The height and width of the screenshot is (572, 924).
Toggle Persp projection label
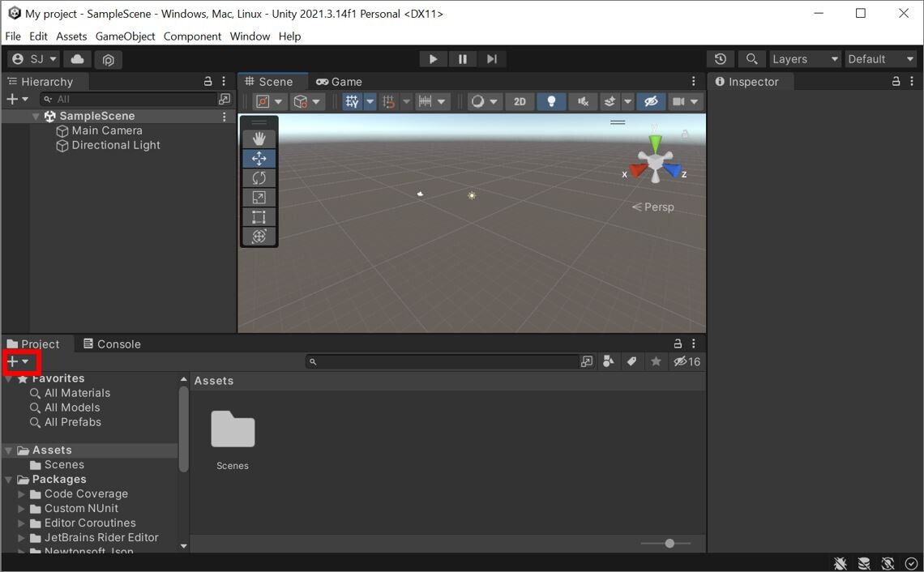pos(653,207)
